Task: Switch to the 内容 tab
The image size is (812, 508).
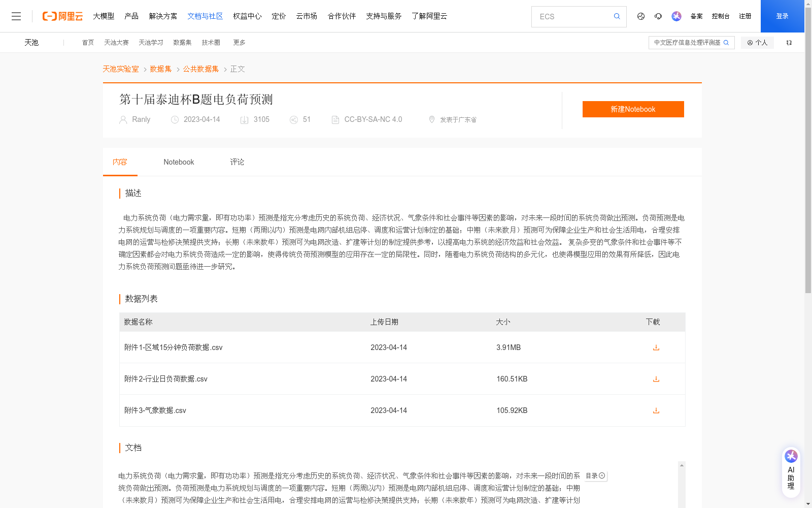Action: tap(120, 162)
